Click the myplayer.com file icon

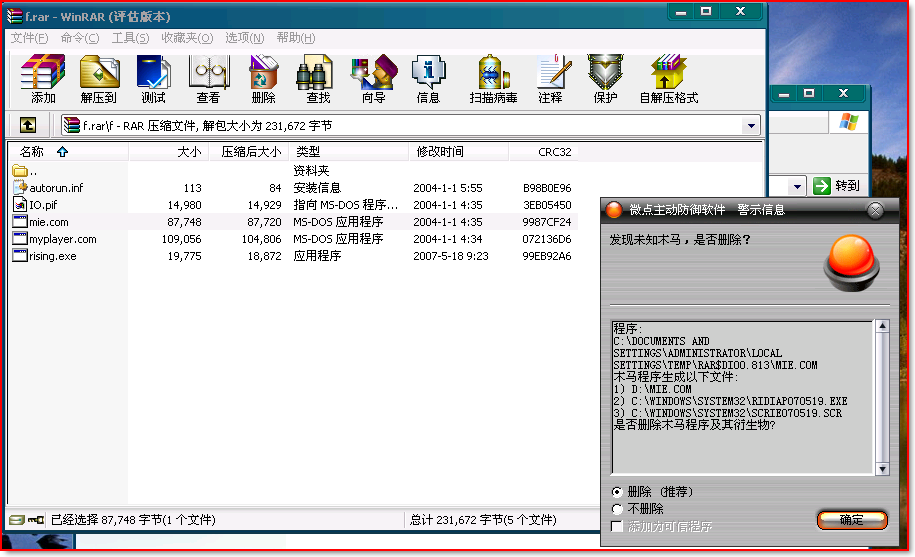coord(20,239)
